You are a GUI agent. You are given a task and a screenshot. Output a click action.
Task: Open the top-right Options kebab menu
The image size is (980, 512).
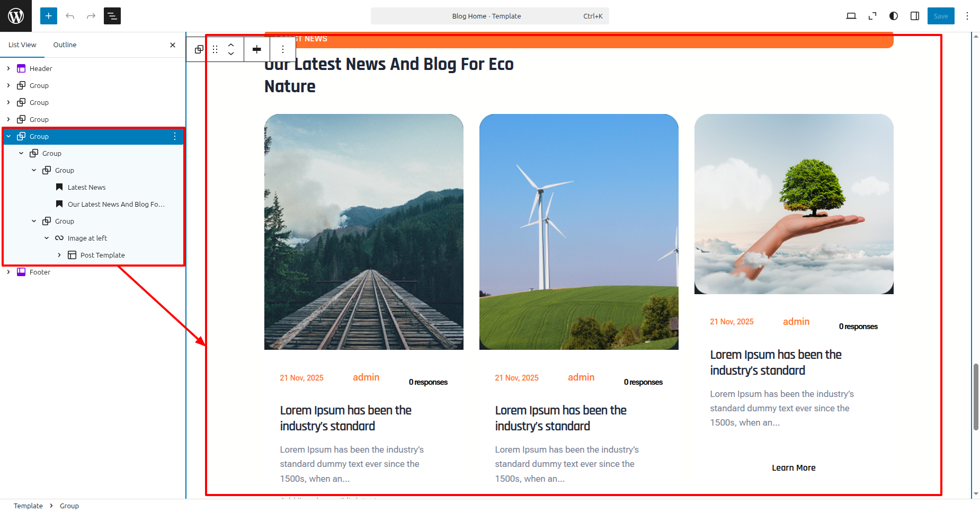pyautogui.click(x=967, y=16)
